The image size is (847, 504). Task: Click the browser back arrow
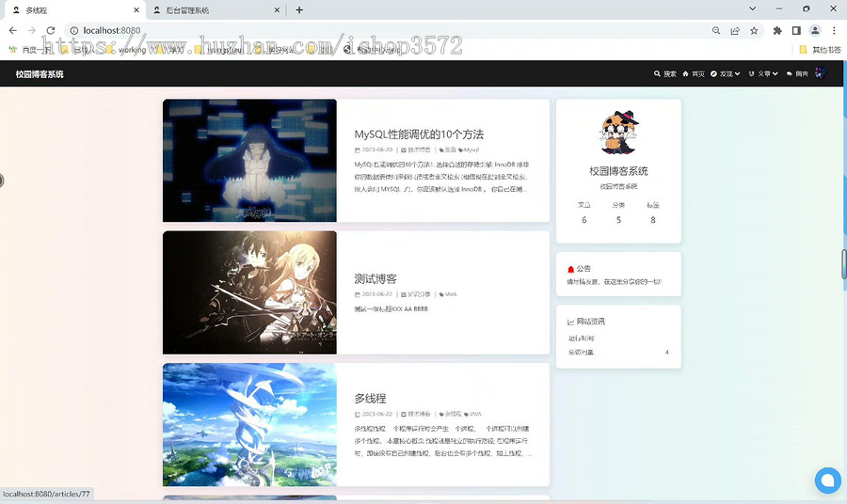pos(13,31)
